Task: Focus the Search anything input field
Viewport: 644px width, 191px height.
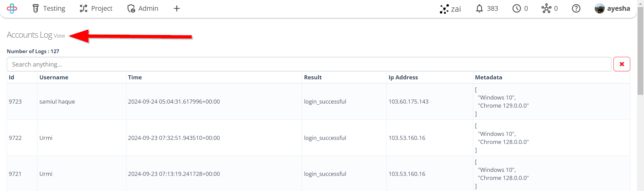Action: pos(309,64)
